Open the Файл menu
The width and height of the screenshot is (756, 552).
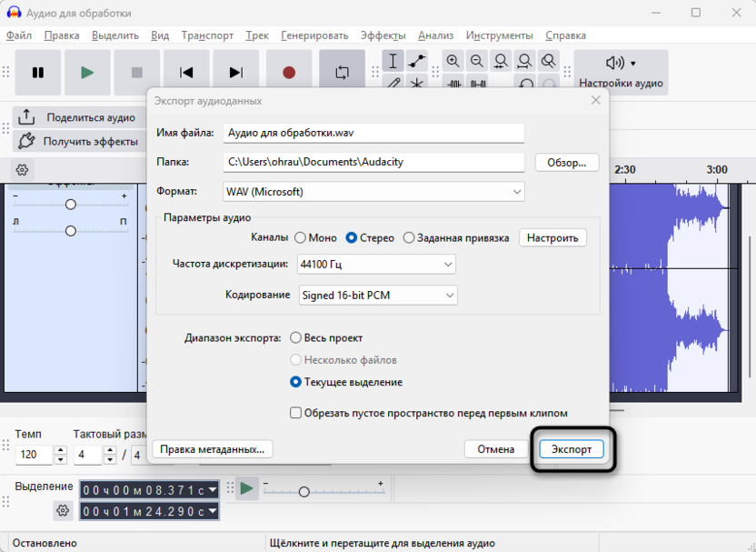pyautogui.click(x=18, y=35)
